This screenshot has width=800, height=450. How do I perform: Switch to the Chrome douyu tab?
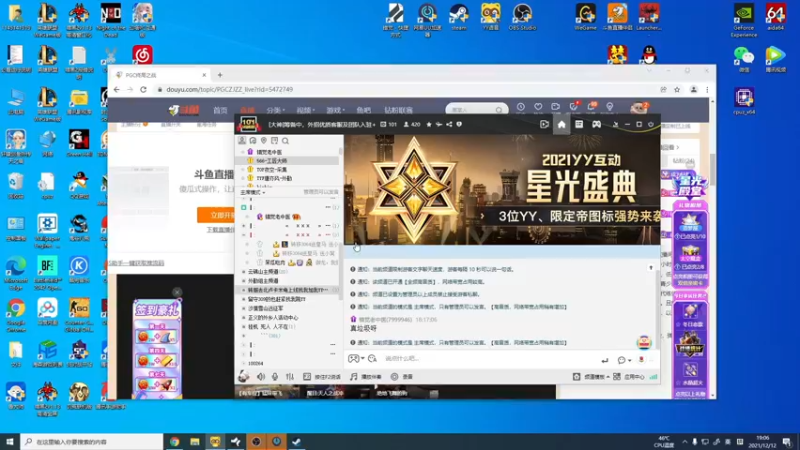pos(160,75)
